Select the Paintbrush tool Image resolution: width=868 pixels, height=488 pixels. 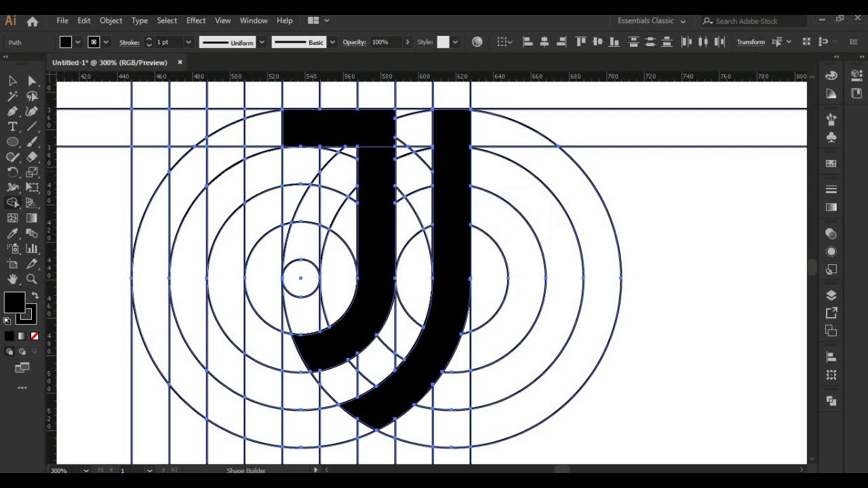pos(32,142)
